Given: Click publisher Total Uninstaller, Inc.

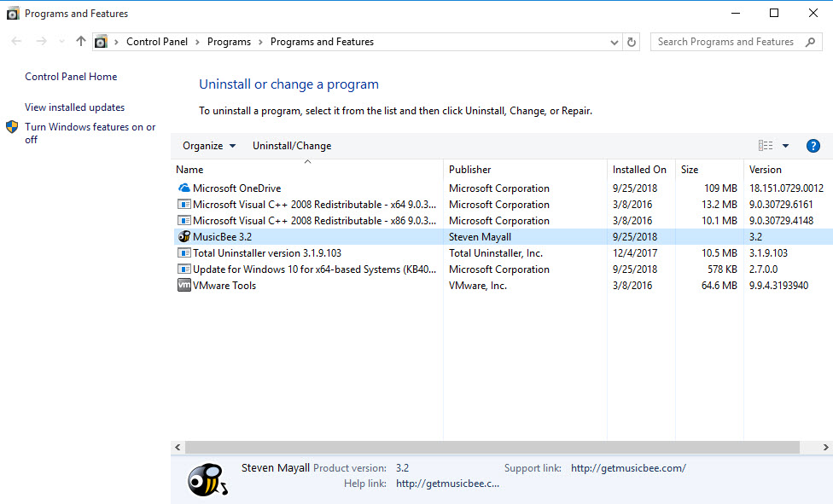Looking at the screenshot, I should [x=496, y=252].
